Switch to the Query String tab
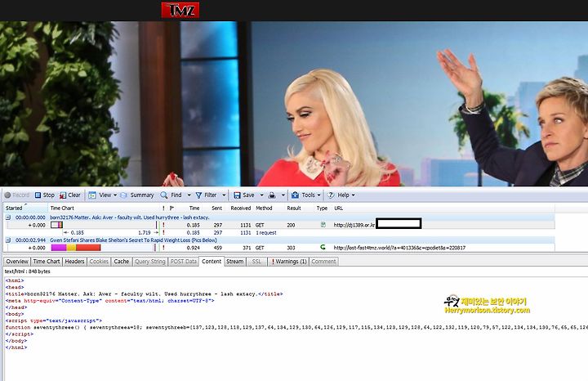Viewport: 588px width, 381px height. [150, 262]
